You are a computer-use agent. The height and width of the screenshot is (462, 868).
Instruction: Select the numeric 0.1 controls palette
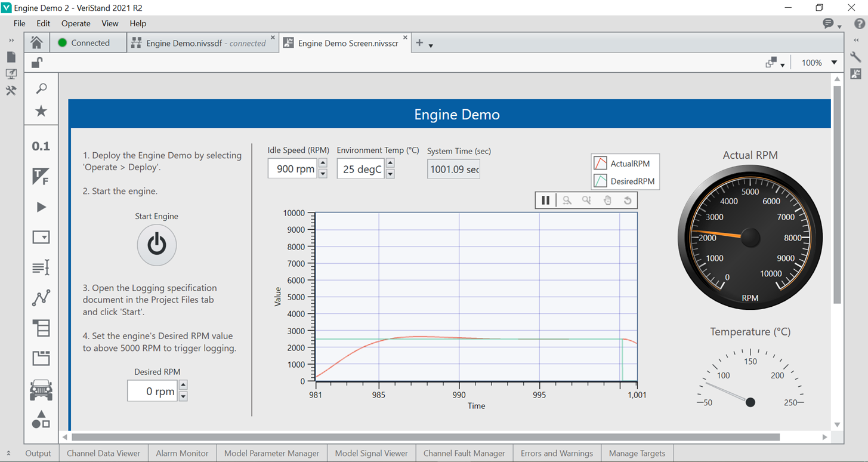[41, 146]
